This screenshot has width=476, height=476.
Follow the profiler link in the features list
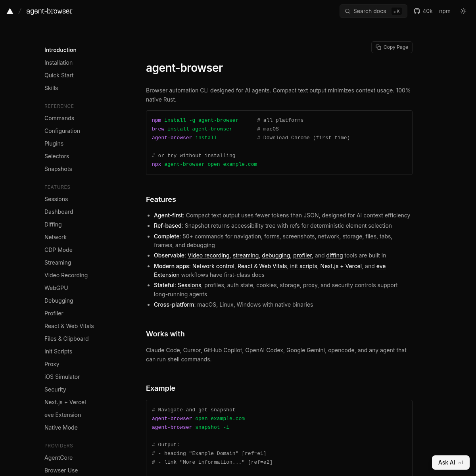(303, 255)
